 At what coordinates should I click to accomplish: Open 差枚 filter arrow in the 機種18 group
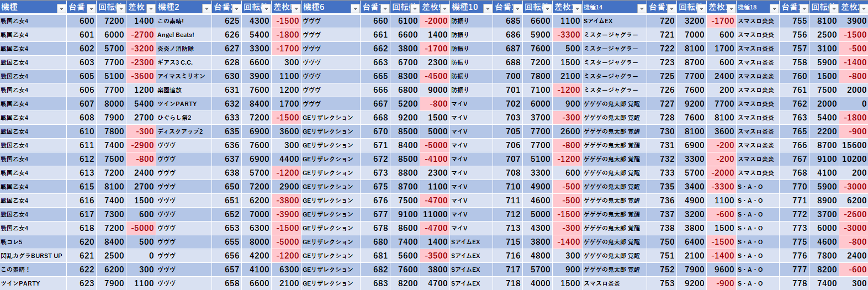pos(864,8)
